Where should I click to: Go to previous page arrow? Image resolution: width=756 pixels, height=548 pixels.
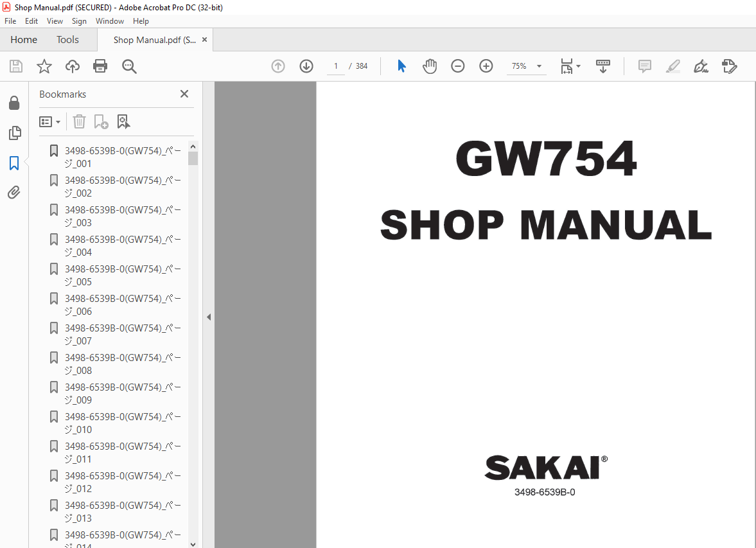(x=278, y=66)
